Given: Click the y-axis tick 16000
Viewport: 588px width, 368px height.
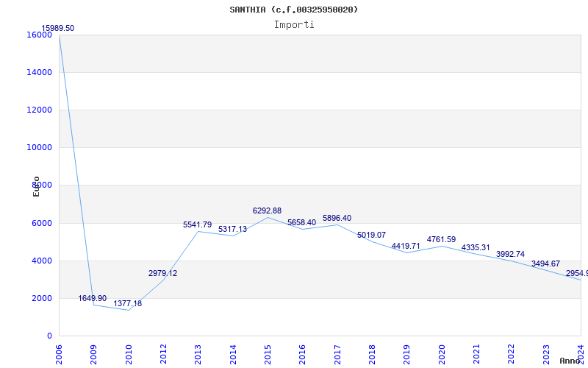Looking at the screenshot, I should coord(39,35).
